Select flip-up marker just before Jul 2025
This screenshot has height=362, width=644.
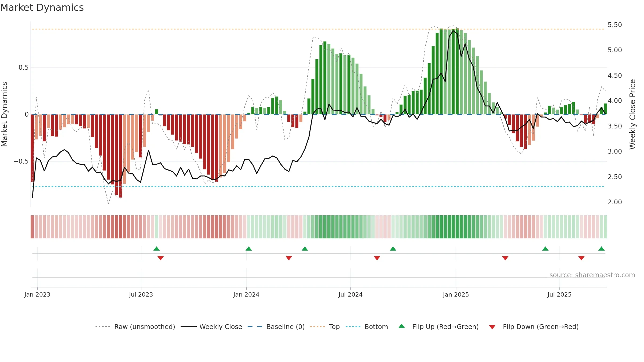(x=545, y=249)
